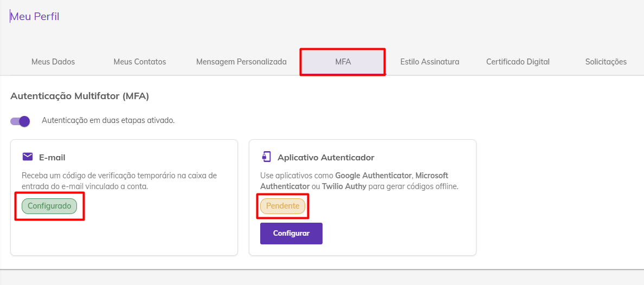Click the 'Autenticação em duas etapas ativado' label
Viewport: 644px width, 285px height.
coord(108,121)
